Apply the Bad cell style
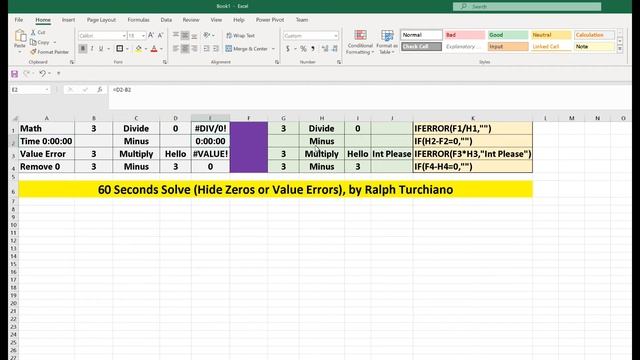 (464, 35)
